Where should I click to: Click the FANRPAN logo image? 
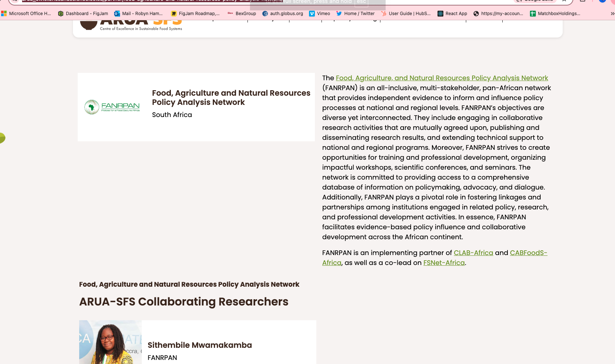click(112, 107)
